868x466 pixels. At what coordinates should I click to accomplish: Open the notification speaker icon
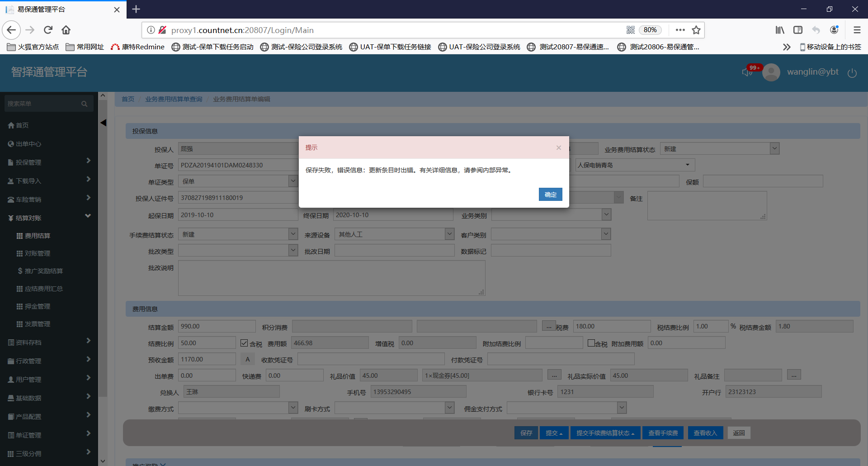pyautogui.click(x=746, y=72)
